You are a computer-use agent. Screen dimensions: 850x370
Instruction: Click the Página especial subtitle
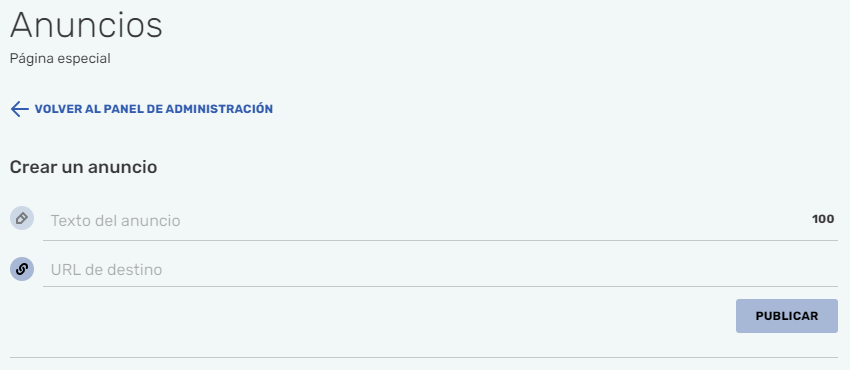[60, 59]
